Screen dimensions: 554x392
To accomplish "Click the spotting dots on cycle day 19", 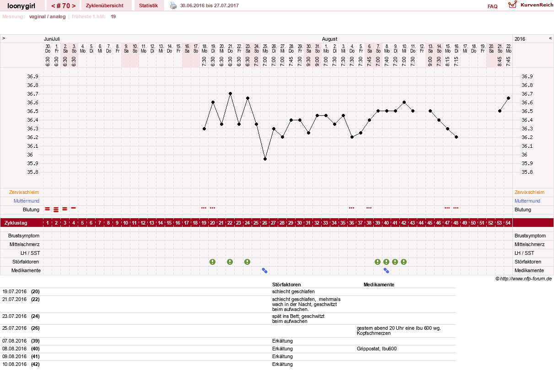I will coord(204,208).
